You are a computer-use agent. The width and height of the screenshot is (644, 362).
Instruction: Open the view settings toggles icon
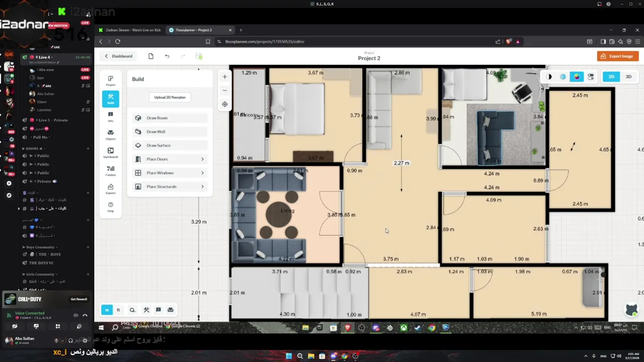(x=591, y=77)
